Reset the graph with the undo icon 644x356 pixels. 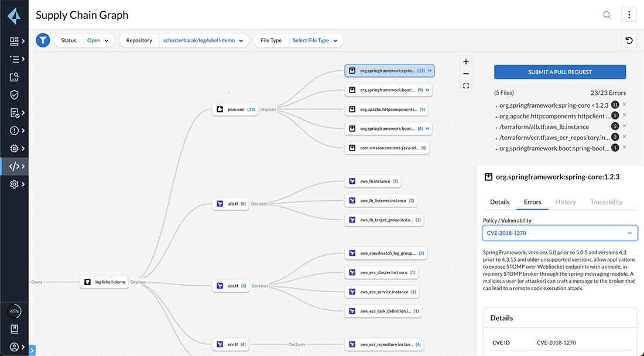tap(629, 40)
